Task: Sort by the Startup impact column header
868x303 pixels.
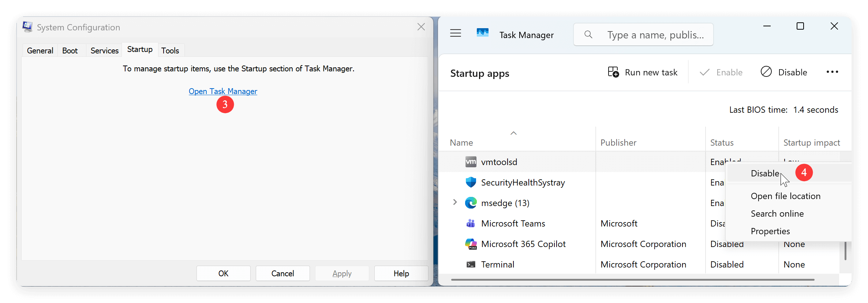Action: (812, 143)
